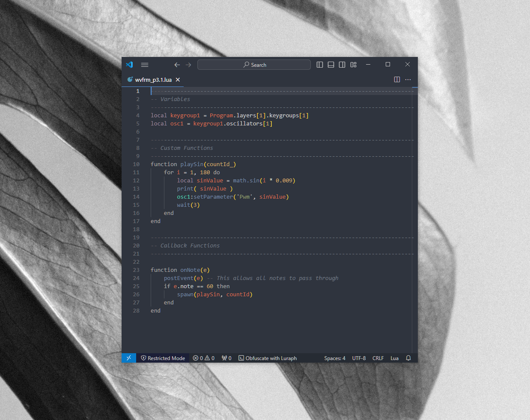Toggle the bottom Panel visibility

click(x=331, y=64)
